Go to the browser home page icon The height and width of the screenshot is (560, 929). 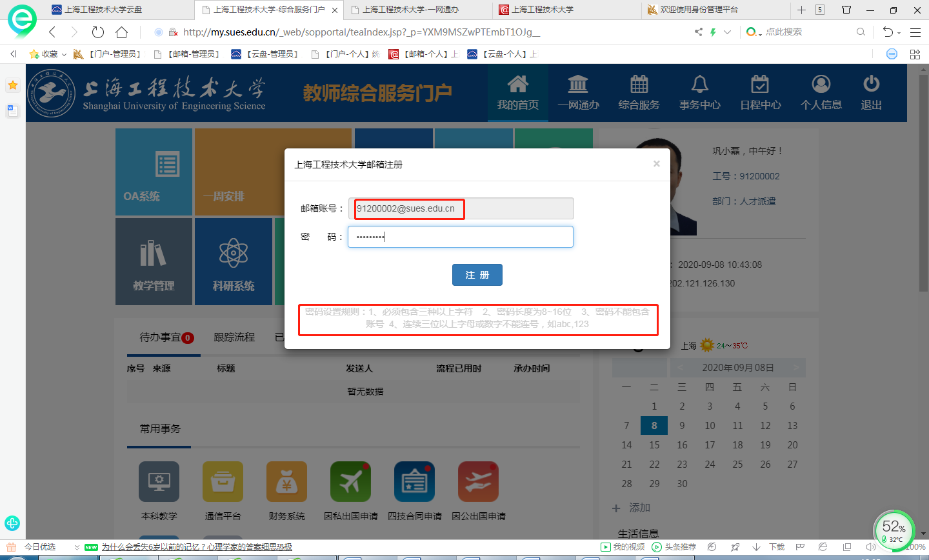coord(122,32)
